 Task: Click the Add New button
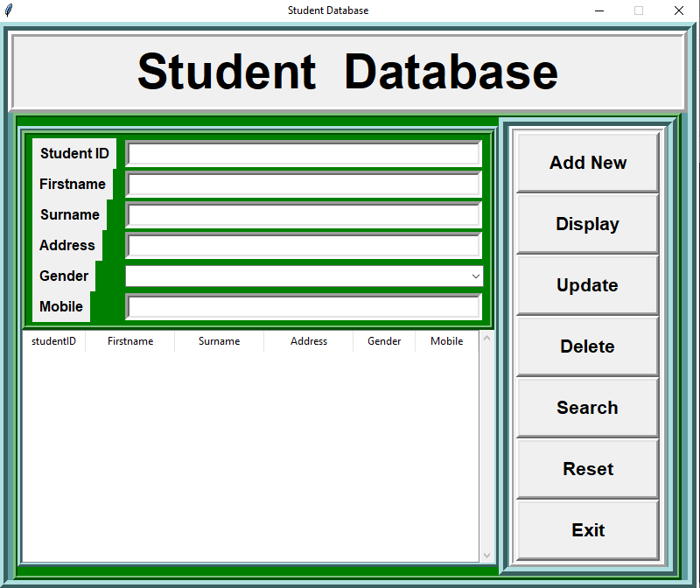pos(586,163)
